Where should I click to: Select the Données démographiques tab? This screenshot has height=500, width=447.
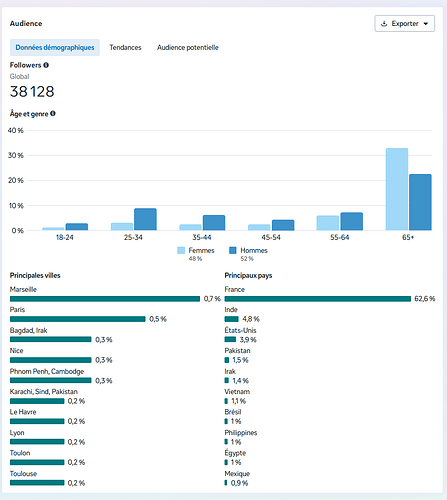tap(55, 47)
